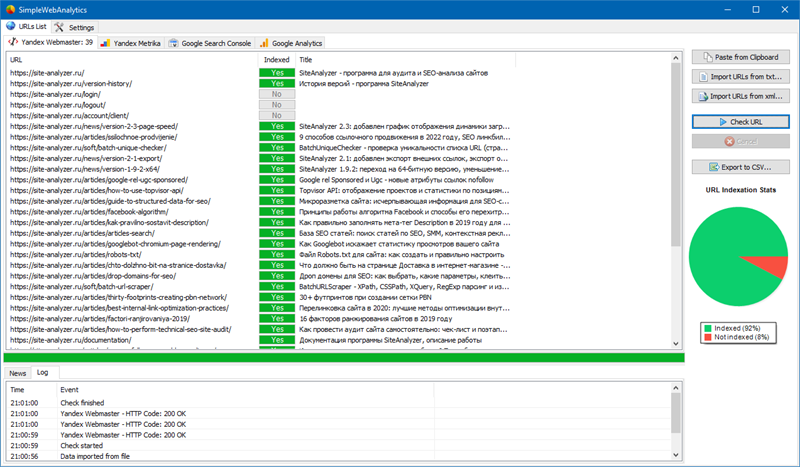800x467 pixels.
Task: Click the URL list scroll-down arrow
Action: (676, 343)
